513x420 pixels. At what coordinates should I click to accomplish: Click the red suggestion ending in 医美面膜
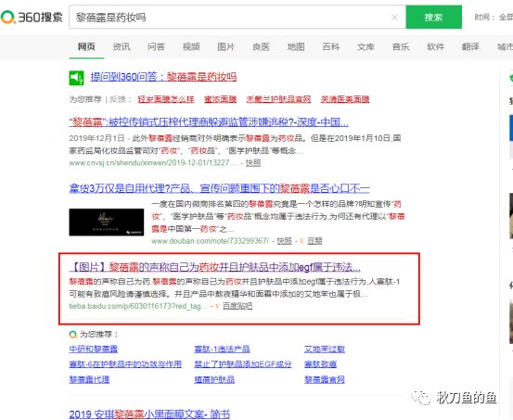tap(345, 99)
